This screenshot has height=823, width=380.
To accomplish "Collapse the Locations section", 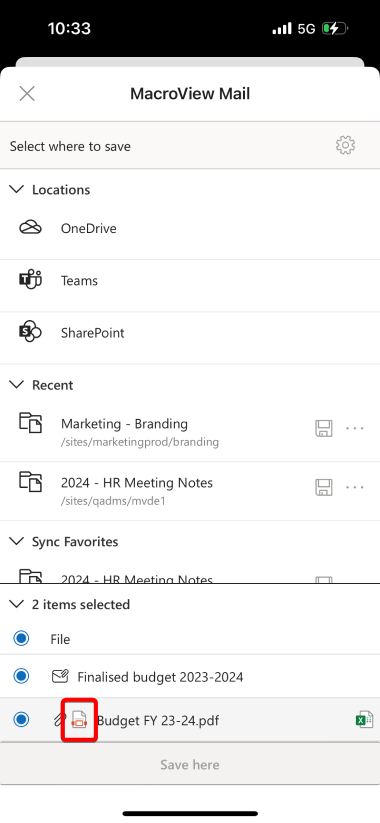I will 17,189.
